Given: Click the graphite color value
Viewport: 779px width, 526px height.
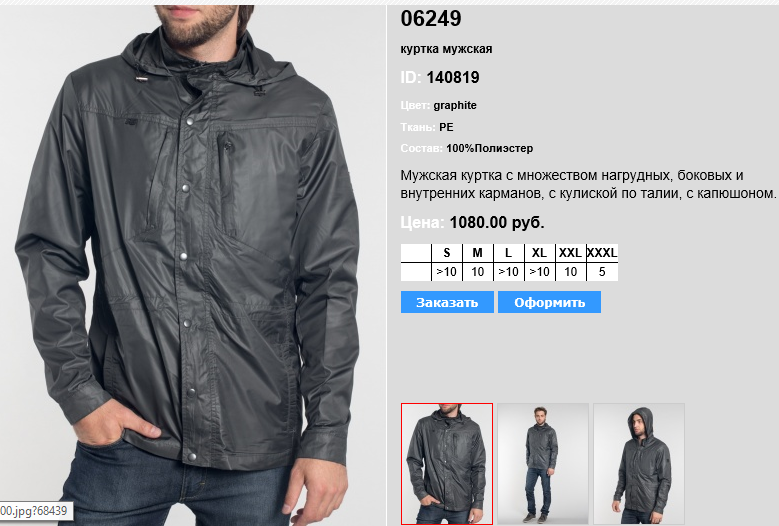Looking at the screenshot, I should coord(455,105).
